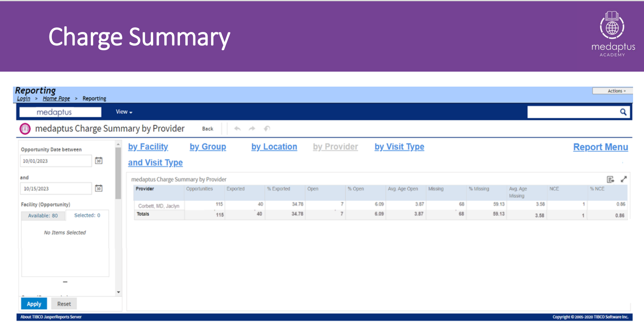
Task: Click the export report icon
Action: pyautogui.click(x=610, y=179)
